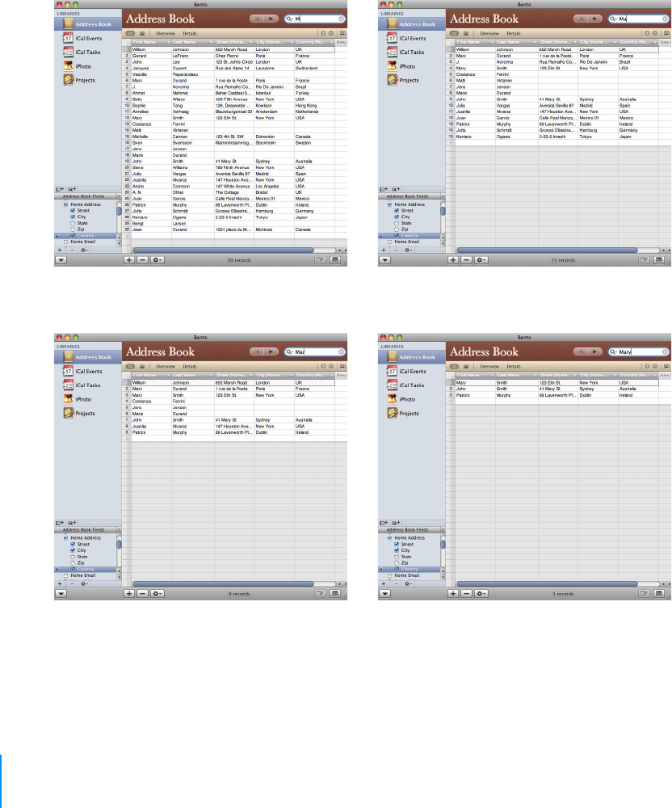Screen dimensions: 672x808
Task: Switch to Details tab in 3-records window
Action: point(514,366)
